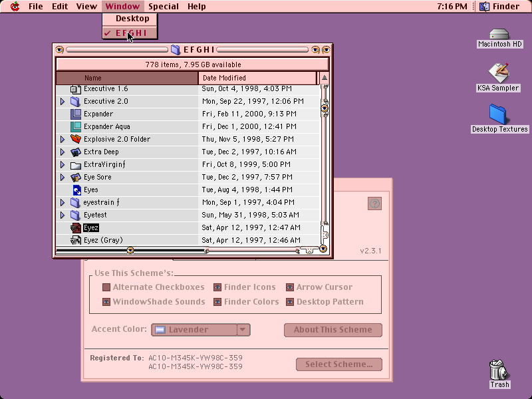Expand the Eye Sore folder

click(63, 177)
